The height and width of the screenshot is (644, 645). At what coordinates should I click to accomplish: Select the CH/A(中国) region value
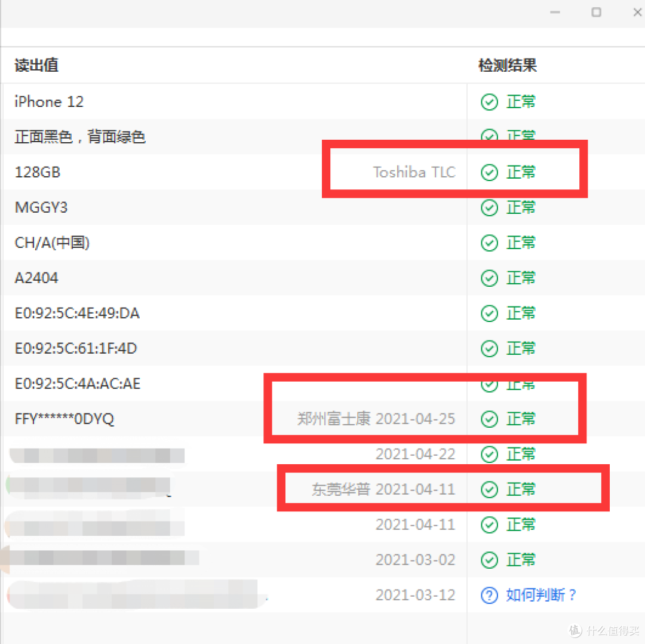(x=52, y=243)
